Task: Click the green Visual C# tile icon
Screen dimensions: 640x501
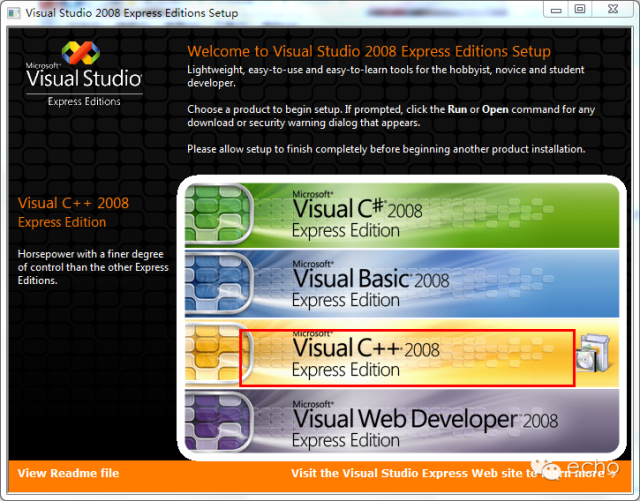Action: click(x=219, y=213)
